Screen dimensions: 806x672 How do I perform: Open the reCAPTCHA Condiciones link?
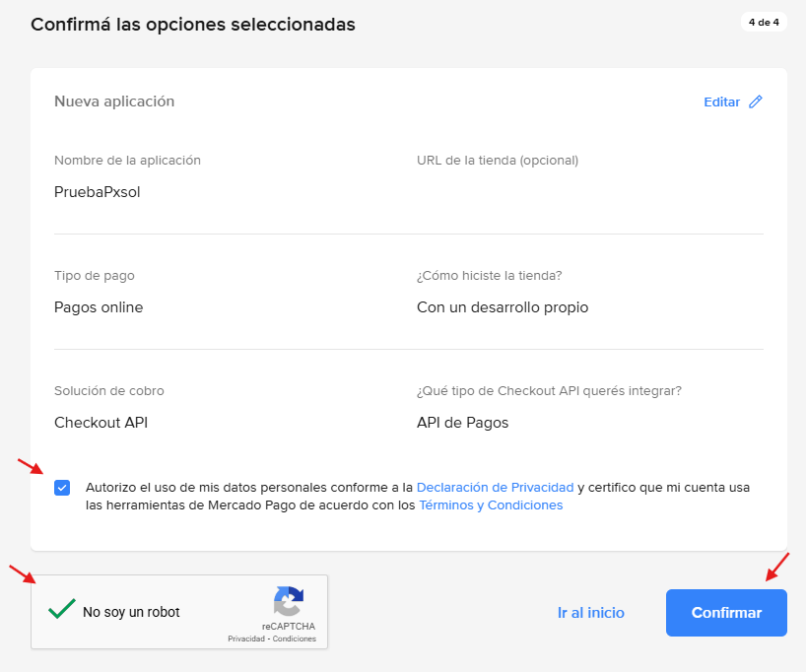click(294, 638)
